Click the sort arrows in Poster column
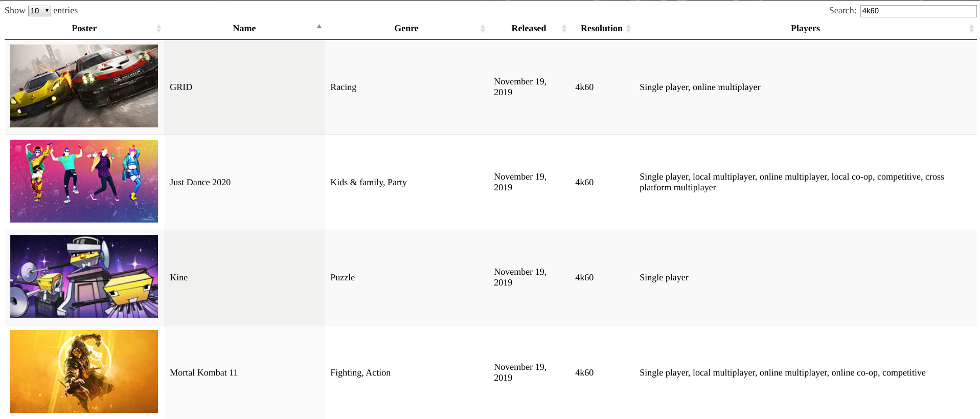Screen dimensions: 980x419 pyautogui.click(x=158, y=29)
